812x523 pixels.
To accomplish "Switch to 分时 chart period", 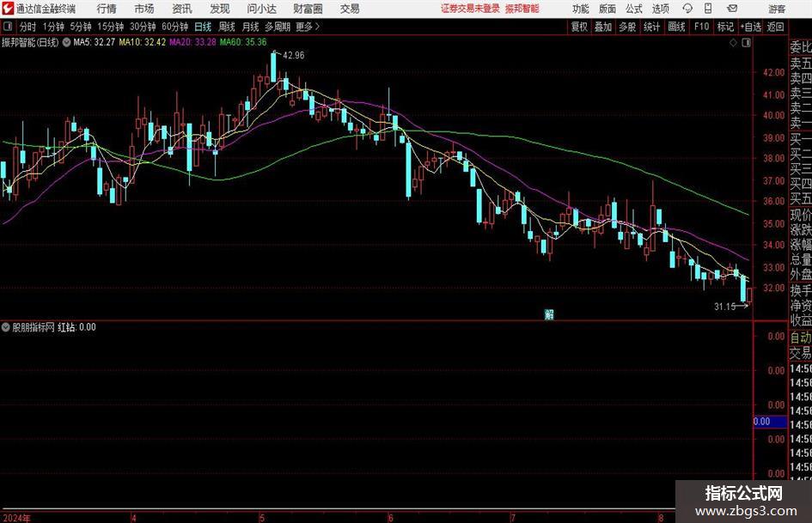I will pos(27,27).
